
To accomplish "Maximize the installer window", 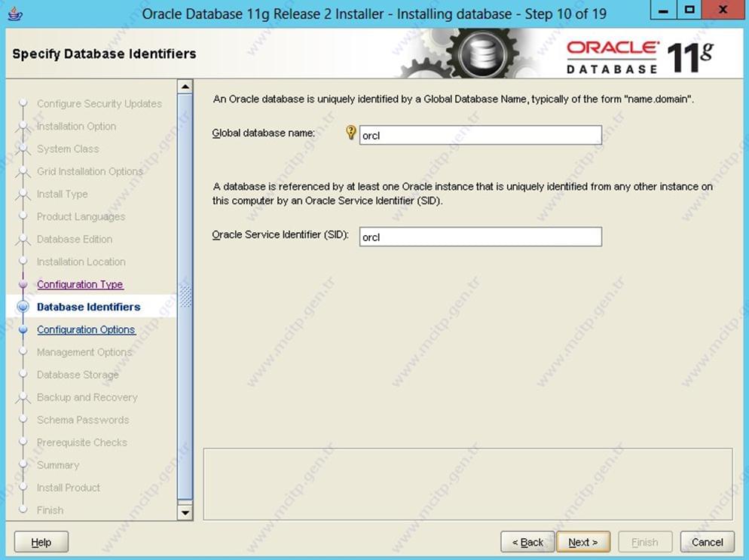I will pyautogui.click(x=689, y=11).
